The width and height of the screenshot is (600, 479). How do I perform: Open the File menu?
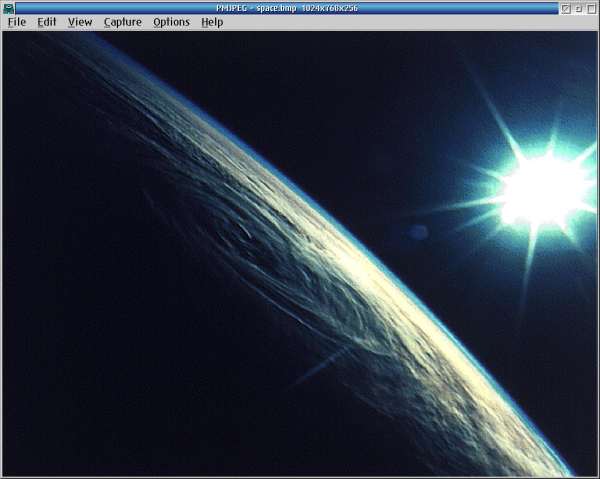pyautogui.click(x=17, y=22)
